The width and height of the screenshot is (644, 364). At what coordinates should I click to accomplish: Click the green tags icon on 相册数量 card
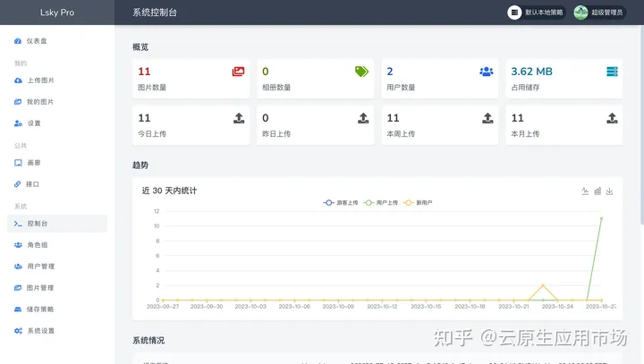[x=362, y=72]
